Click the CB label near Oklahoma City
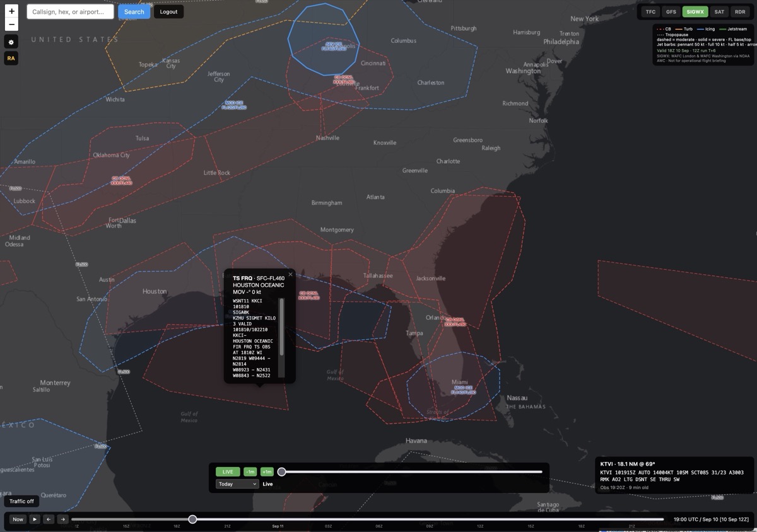Screen dimensions: 757x532 point(121,181)
